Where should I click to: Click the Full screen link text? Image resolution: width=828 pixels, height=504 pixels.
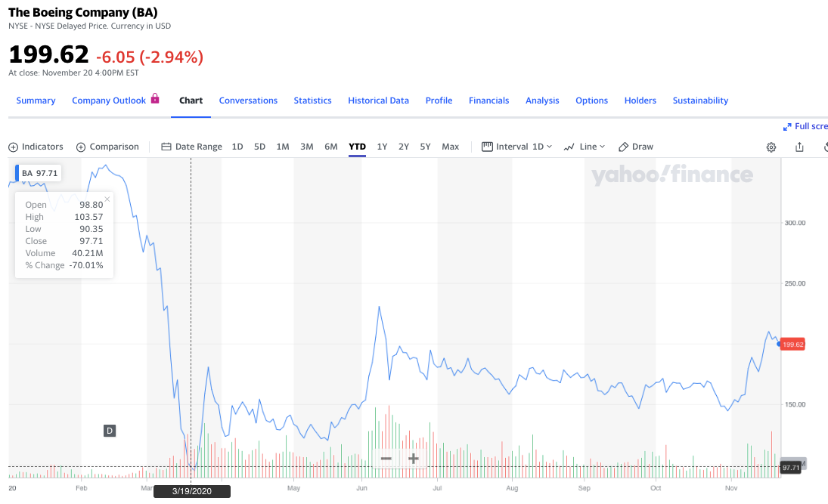point(811,126)
